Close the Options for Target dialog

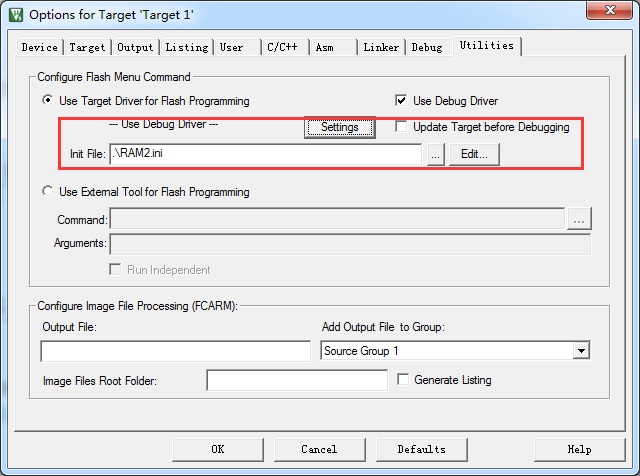[609, 10]
